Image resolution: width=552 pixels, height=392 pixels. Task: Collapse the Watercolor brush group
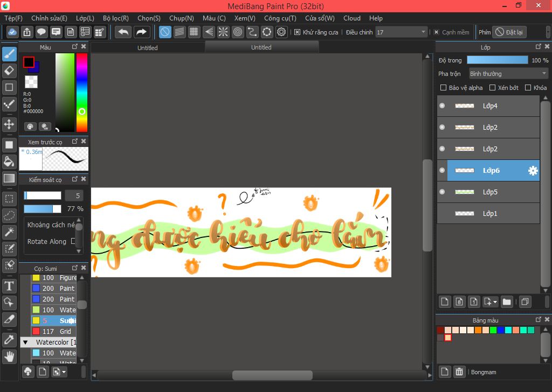(25, 342)
